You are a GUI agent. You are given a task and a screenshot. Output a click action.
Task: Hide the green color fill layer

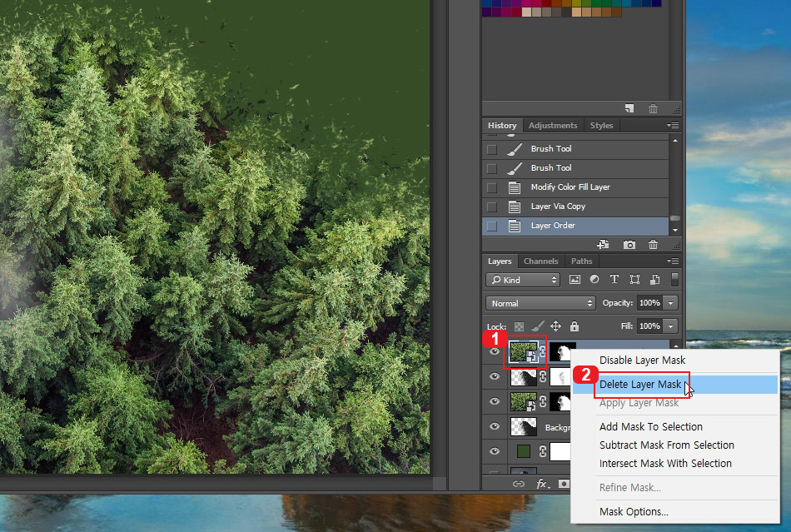[x=495, y=450]
